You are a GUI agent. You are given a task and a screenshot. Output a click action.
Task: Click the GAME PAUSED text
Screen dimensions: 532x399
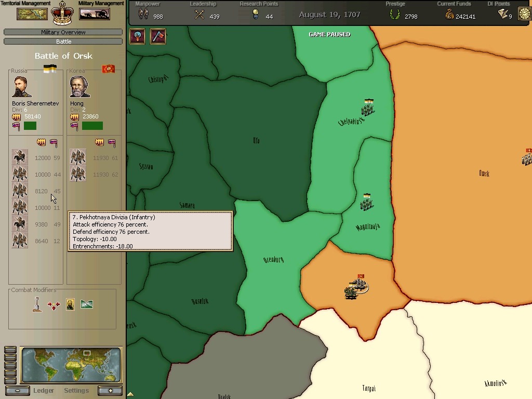329,34
